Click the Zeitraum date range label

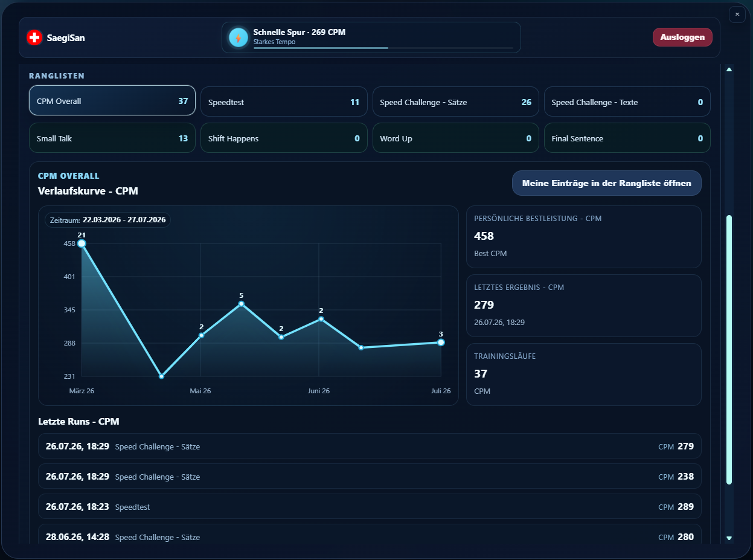[x=107, y=220]
